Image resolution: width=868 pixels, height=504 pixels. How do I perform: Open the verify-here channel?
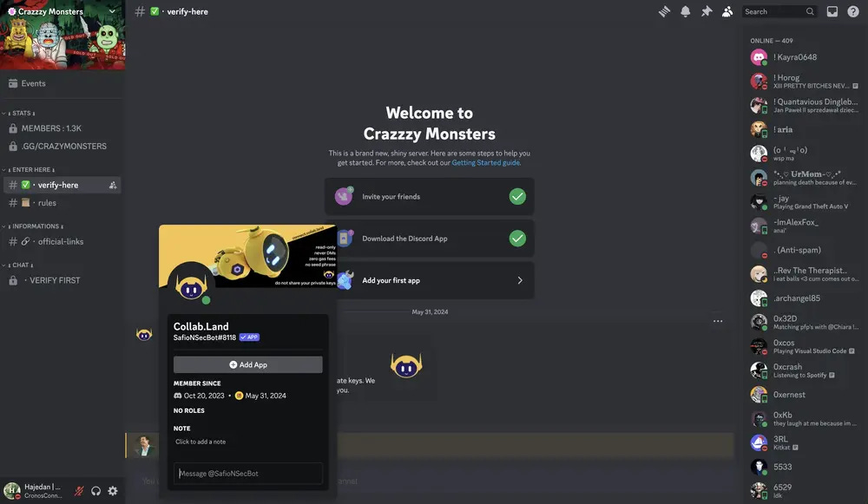[62, 185]
